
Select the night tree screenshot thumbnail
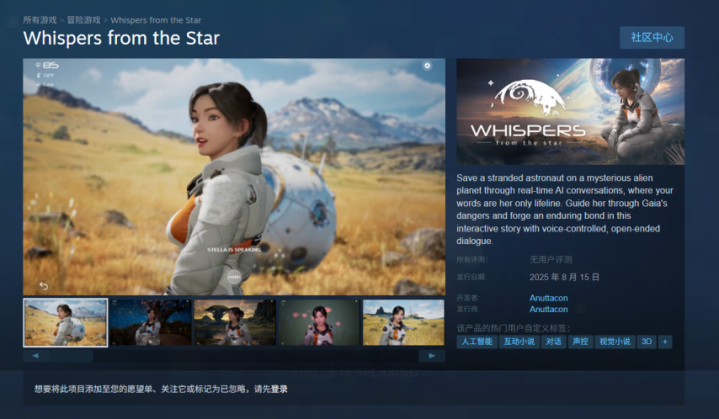click(x=150, y=322)
